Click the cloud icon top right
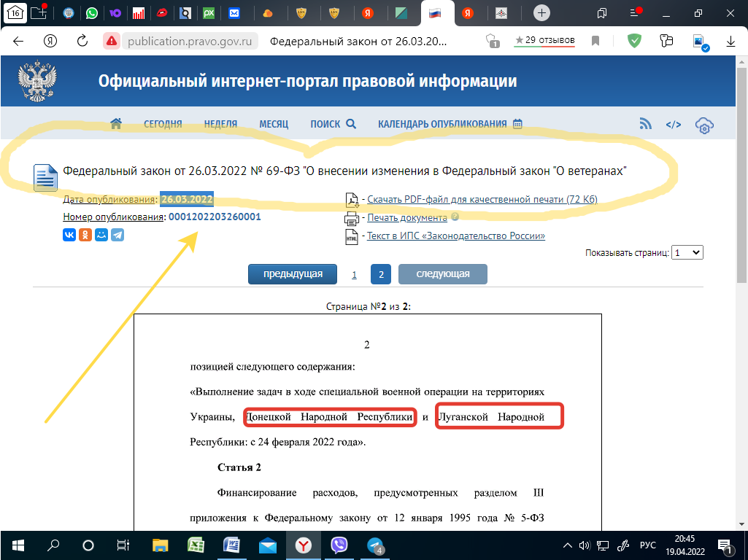Viewport: 748px width, 560px height. coord(703,126)
